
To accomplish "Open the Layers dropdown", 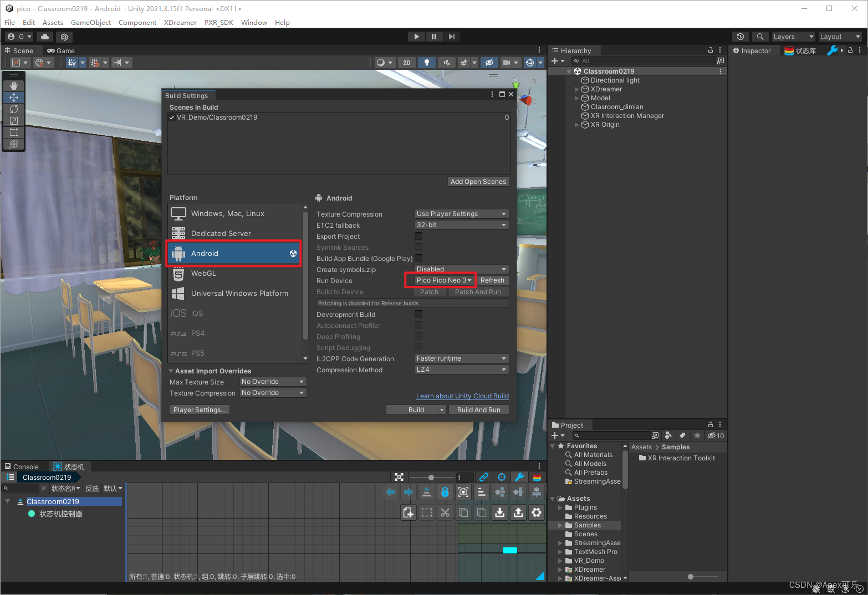I will pyautogui.click(x=793, y=37).
